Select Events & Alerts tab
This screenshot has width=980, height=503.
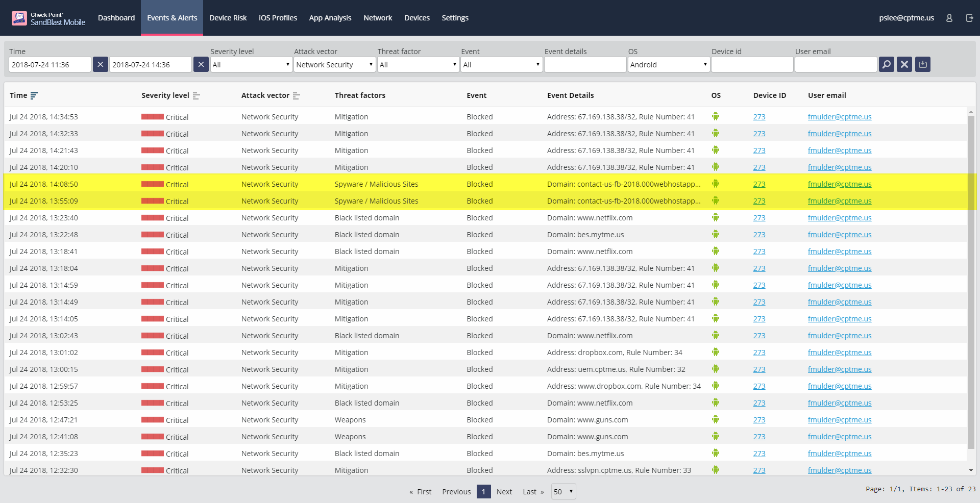(x=172, y=18)
